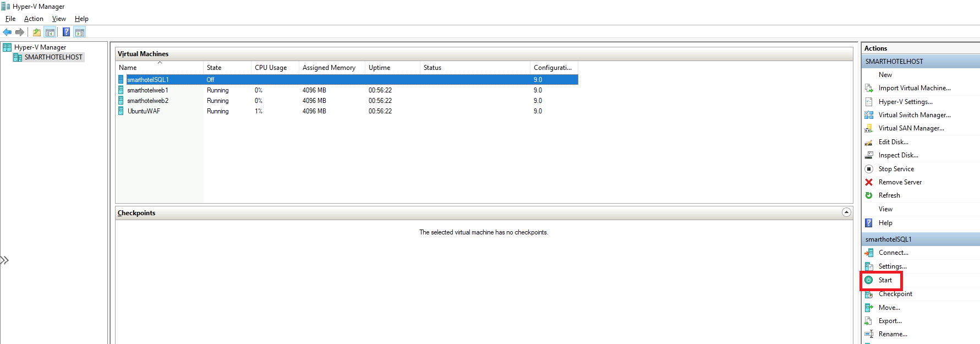Click the UbuntuWAF VM row icon
This screenshot has height=344, width=980.
(x=121, y=111)
